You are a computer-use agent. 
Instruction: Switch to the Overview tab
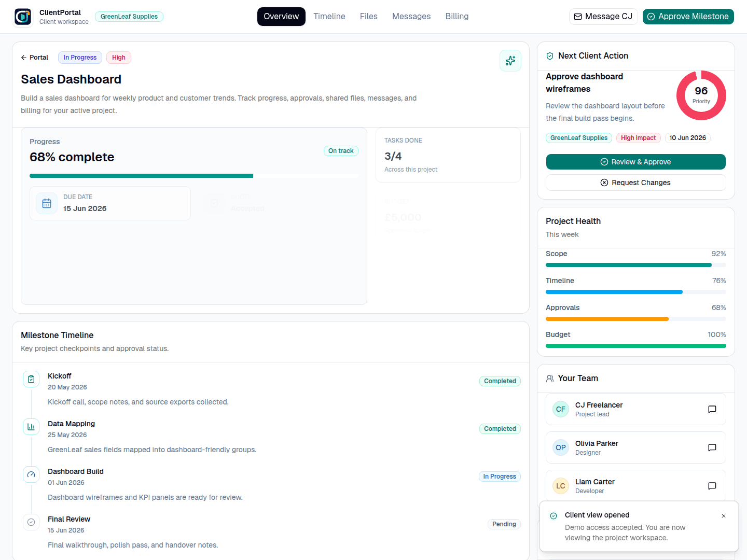click(281, 17)
